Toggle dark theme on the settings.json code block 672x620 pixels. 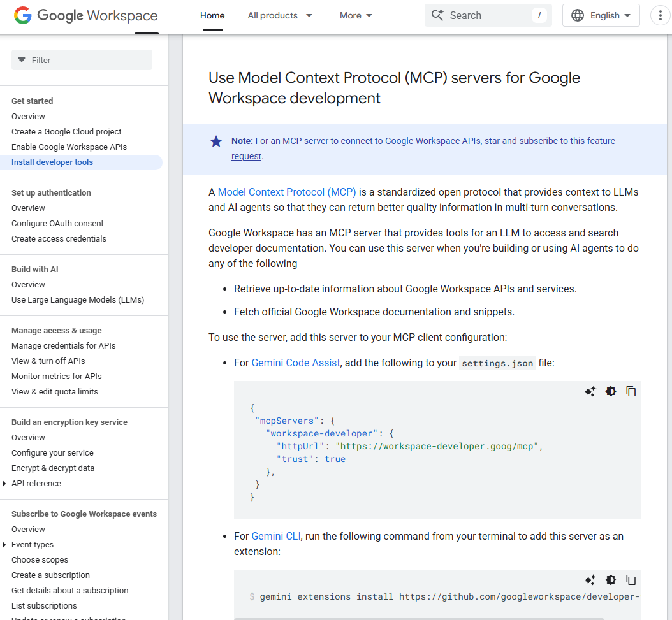(611, 391)
